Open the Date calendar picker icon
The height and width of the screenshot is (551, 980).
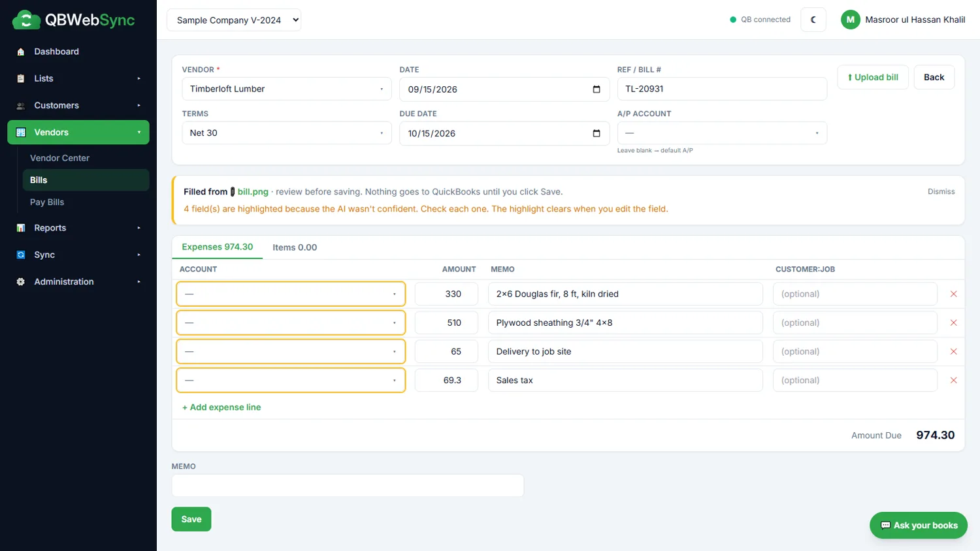[x=596, y=89]
